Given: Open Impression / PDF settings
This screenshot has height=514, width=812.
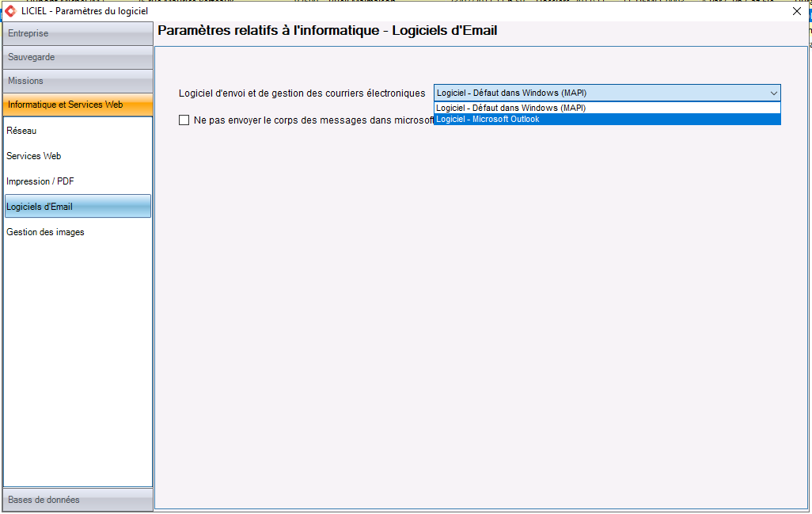Looking at the screenshot, I should 40,181.
